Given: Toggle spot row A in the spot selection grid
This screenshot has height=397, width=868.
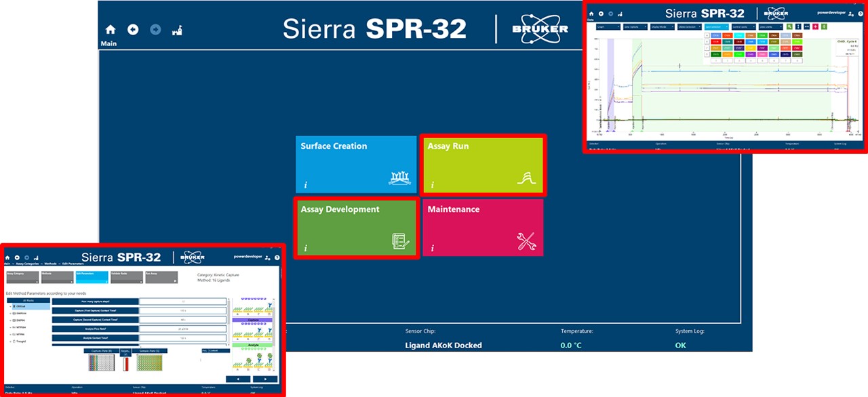Looking at the screenshot, I should tap(707, 35).
